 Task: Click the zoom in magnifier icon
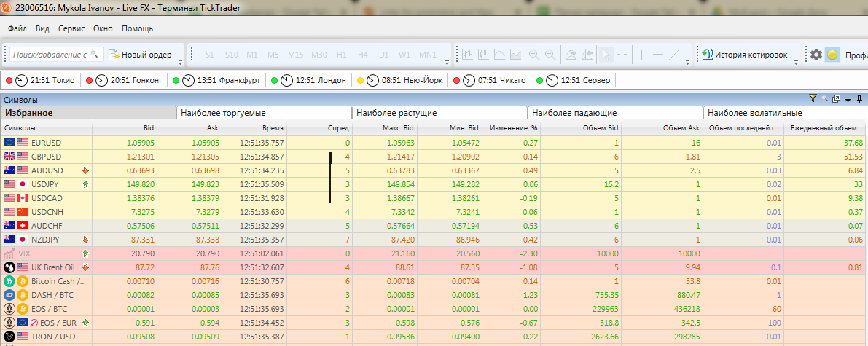coord(533,55)
